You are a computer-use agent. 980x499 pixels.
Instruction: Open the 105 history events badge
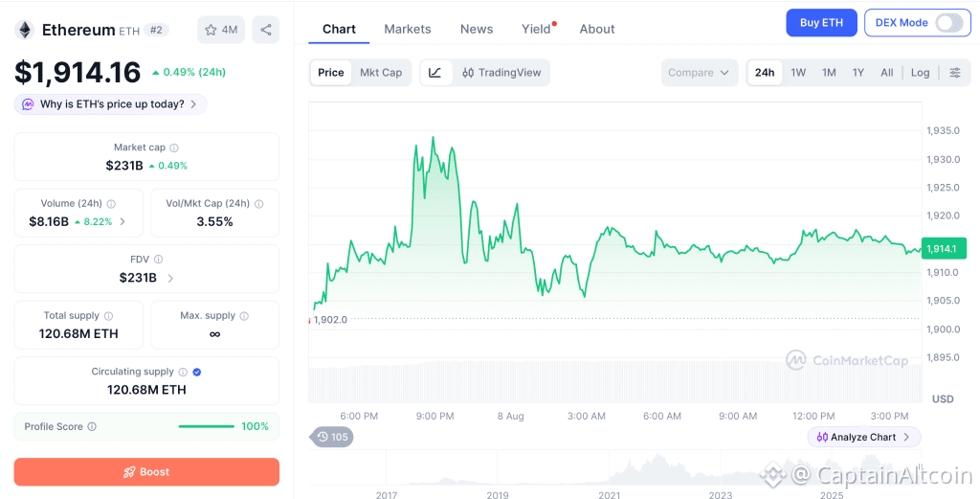[331, 437]
